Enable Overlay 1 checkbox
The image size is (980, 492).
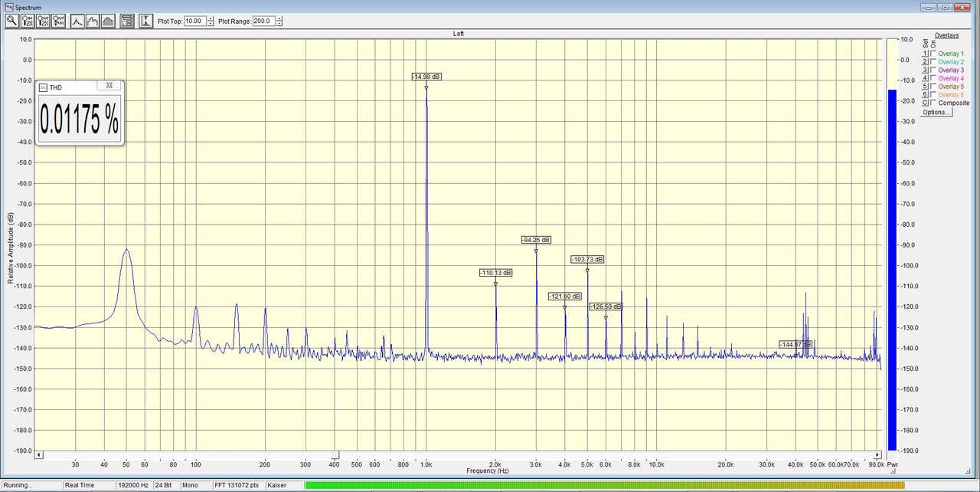(x=933, y=54)
